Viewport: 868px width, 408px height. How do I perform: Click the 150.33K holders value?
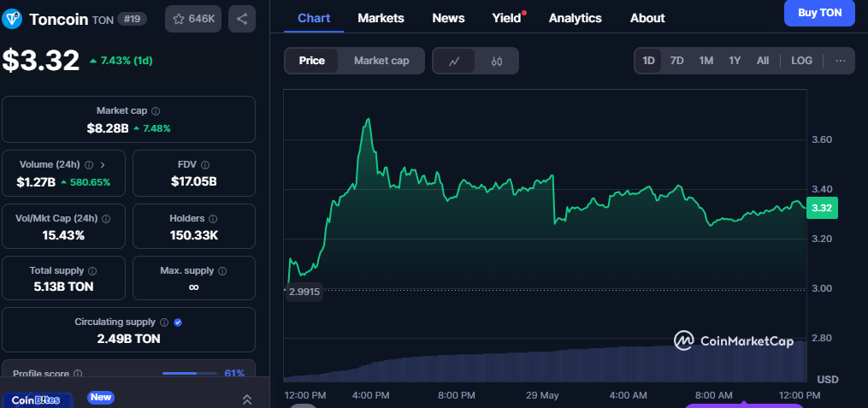[x=194, y=235]
